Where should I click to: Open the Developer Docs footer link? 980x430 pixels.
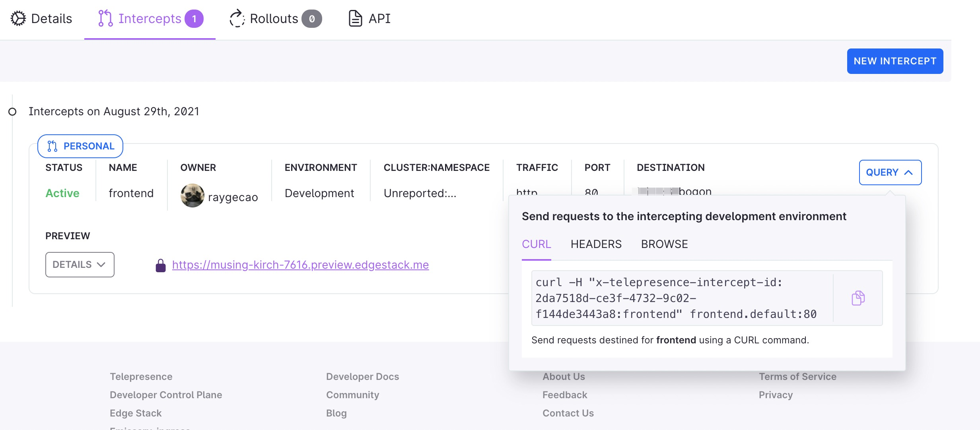click(x=362, y=376)
